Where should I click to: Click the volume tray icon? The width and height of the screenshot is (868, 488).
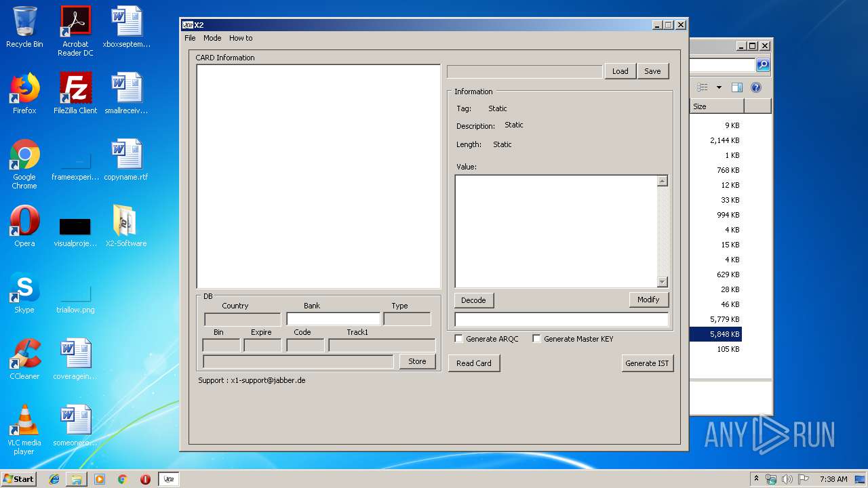pyautogui.click(x=787, y=479)
